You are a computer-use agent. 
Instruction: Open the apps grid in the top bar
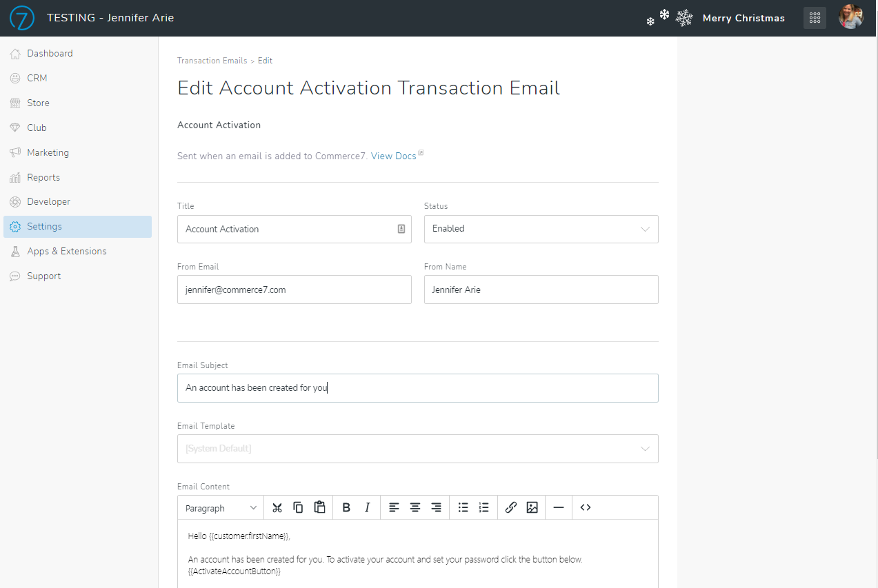coord(814,17)
